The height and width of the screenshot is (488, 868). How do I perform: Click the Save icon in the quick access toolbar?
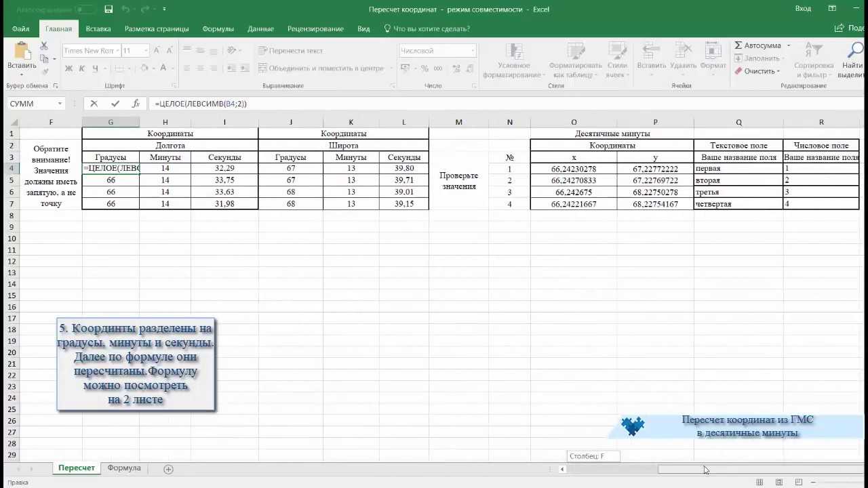pyautogui.click(x=108, y=9)
